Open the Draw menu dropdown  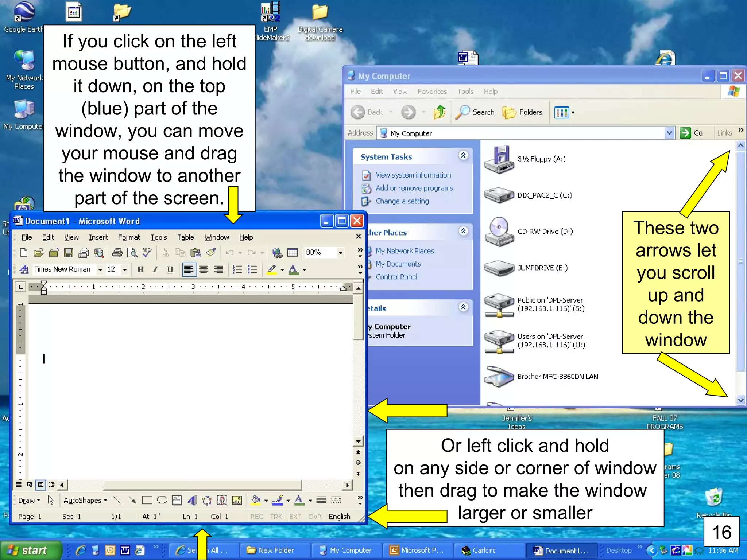29,500
